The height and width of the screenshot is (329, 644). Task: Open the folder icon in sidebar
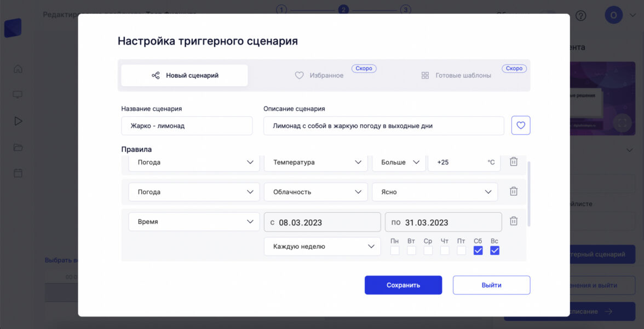pyautogui.click(x=18, y=147)
